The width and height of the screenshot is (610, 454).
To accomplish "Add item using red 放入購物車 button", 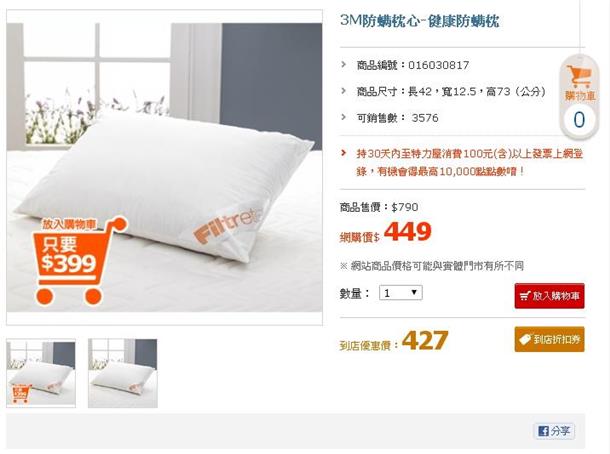I will (549, 296).
